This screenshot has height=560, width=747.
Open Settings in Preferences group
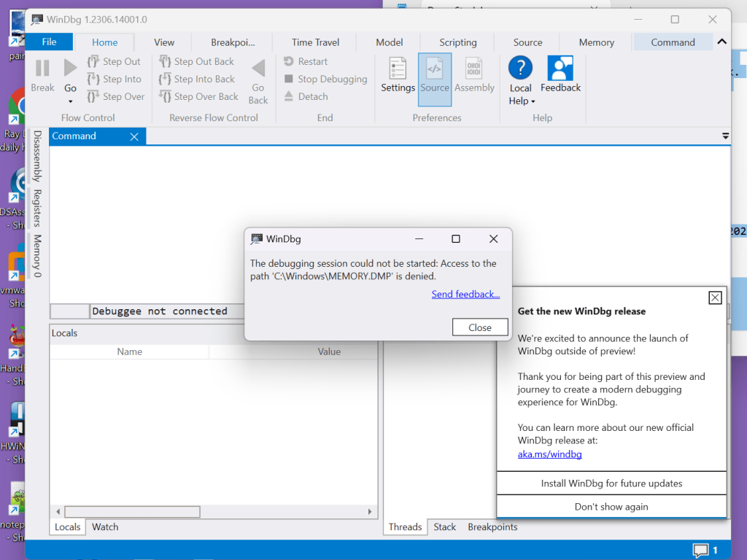398,75
